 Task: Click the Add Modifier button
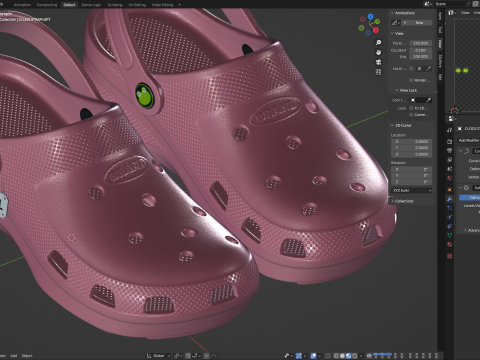[469, 140]
